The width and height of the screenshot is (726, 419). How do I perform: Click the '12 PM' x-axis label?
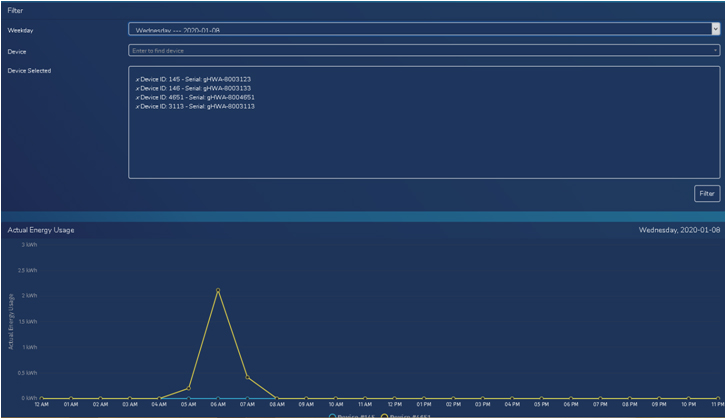[394, 404]
